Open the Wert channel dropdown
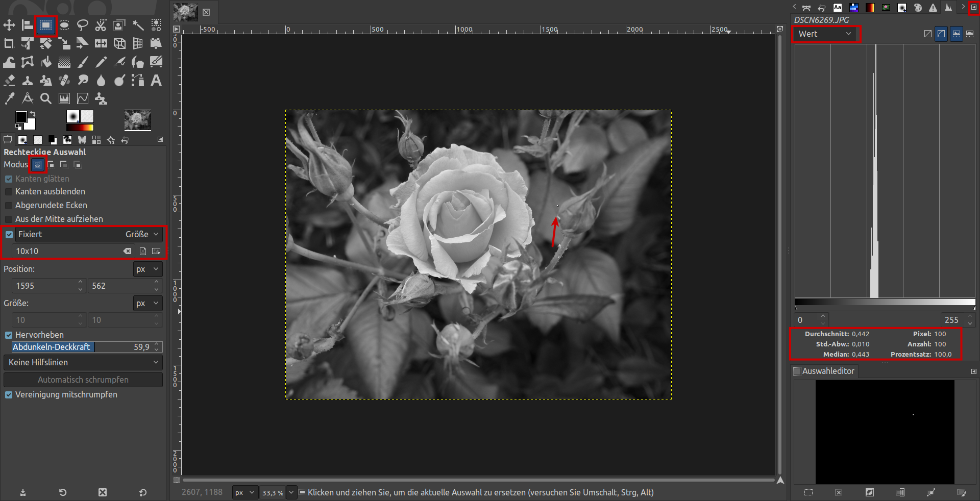This screenshot has width=980, height=501. click(x=825, y=34)
